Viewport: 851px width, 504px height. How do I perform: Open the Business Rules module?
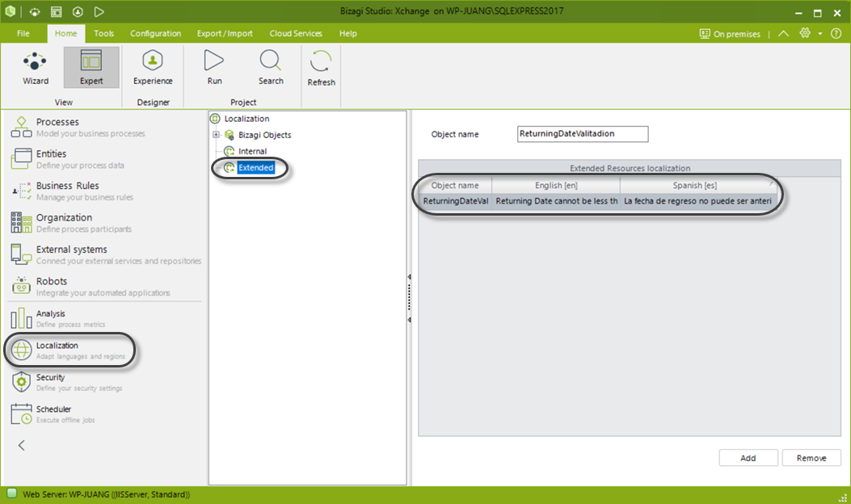72,191
